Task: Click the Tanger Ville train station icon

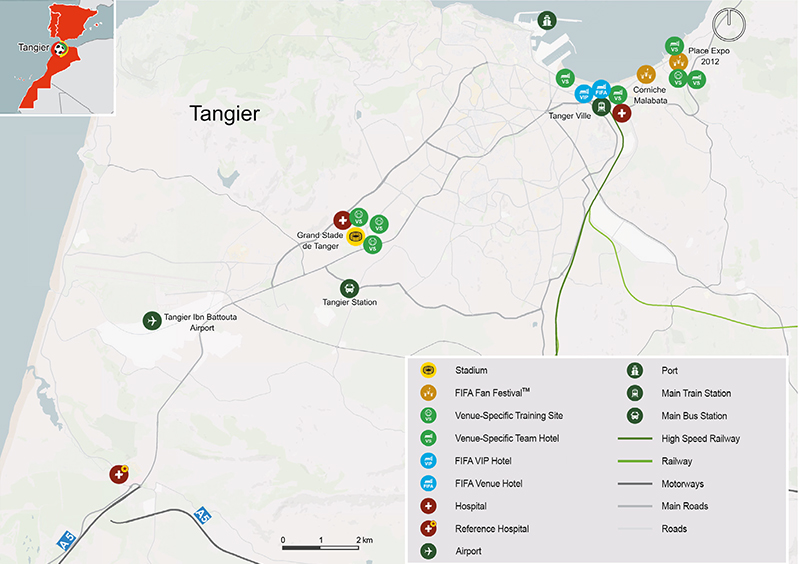Action: (602, 107)
